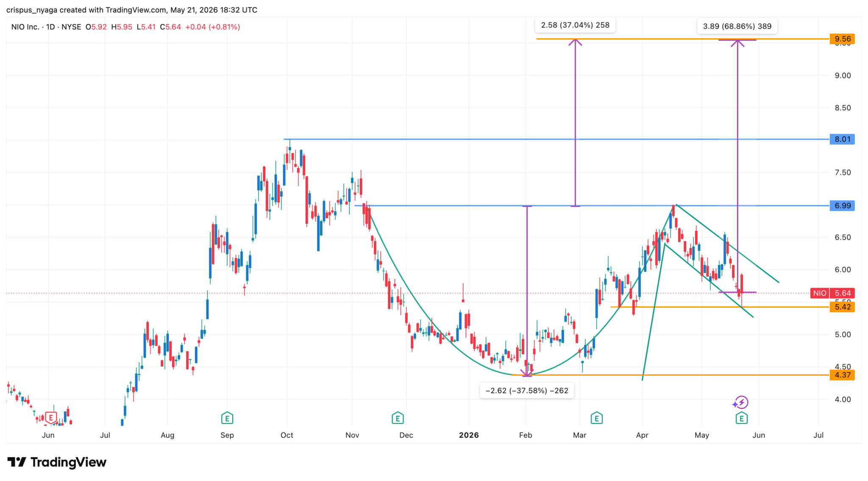Screen dimensions: 868x481
Task: Click the purple lightning bolt icon
Action: pos(740,402)
